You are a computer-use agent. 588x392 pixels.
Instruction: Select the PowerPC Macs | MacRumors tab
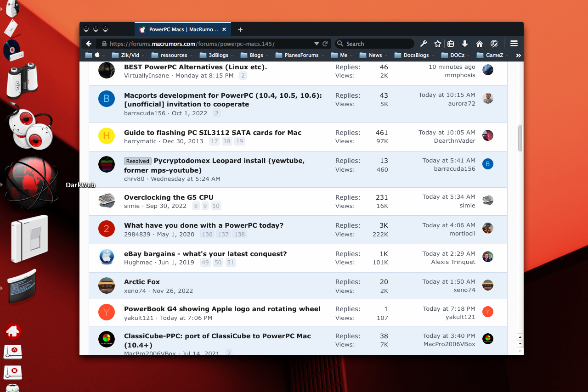(183, 29)
